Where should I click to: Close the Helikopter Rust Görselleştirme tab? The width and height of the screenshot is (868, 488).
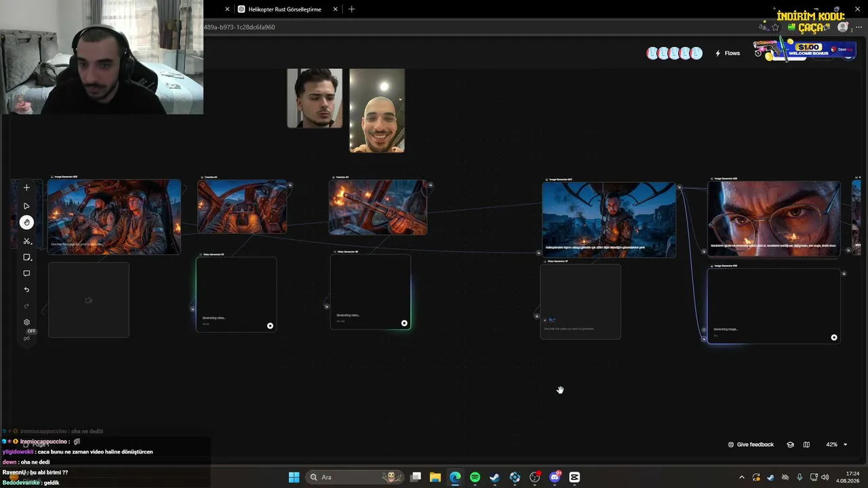336,9
